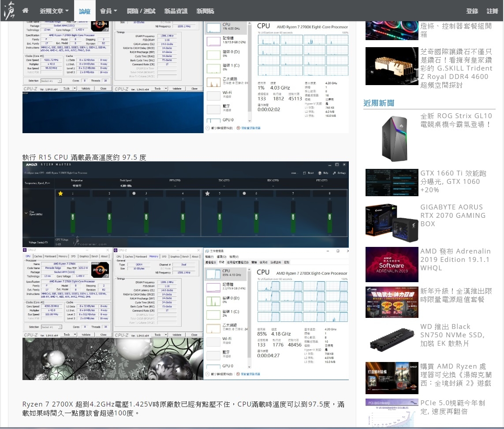Open the GIGABYTE AORUS RTX 2070 GAMING BOX link
The height and width of the screenshot is (429, 504).
[x=453, y=215]
